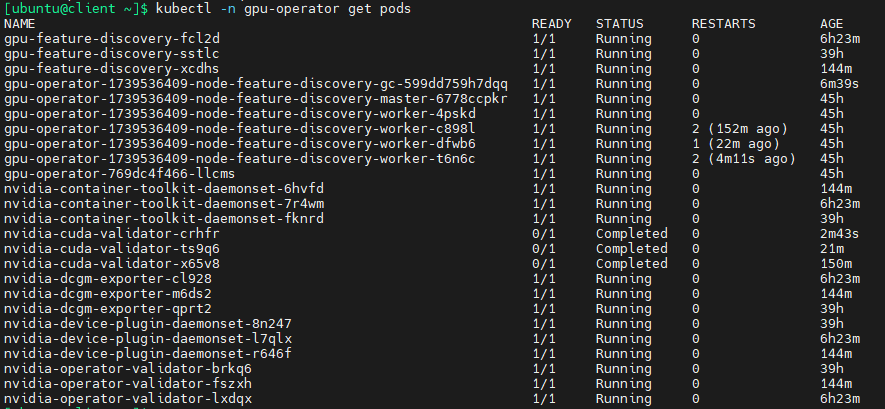The image size is (885, 409).
Task: Select node-feature-discovery-worker-c898l pod name
Action: click(x=240, y=129)
